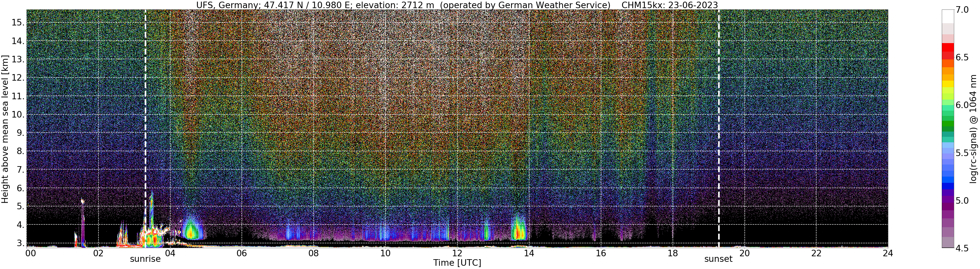Click the y-axis tick label '4.'
The width and height of the screenshot is (980, 269).
point(21,225)
